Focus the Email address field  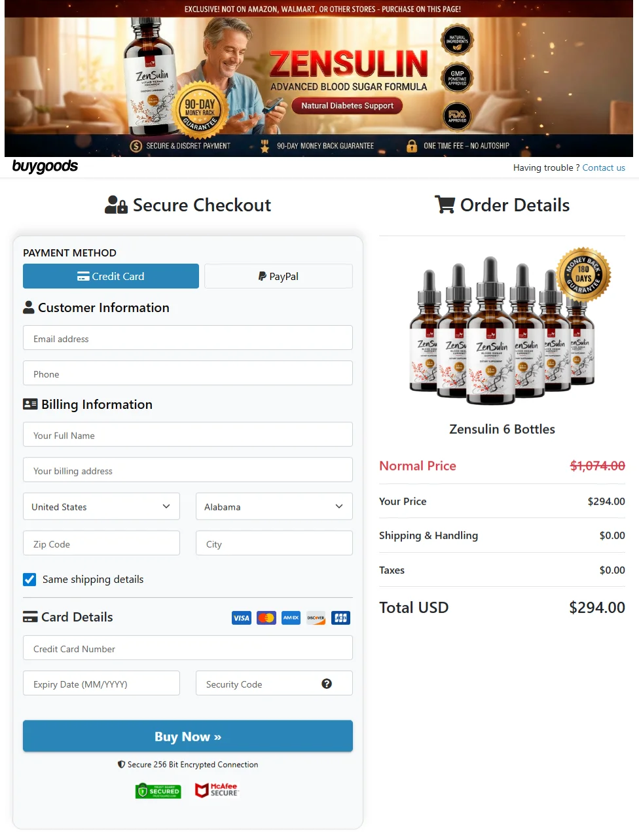(x=188, y=338)
